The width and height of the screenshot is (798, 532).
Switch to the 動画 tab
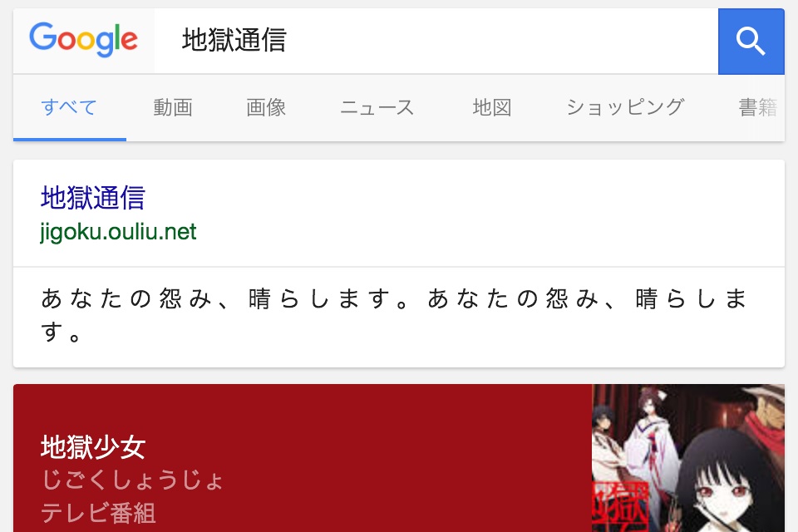point(173,107)
